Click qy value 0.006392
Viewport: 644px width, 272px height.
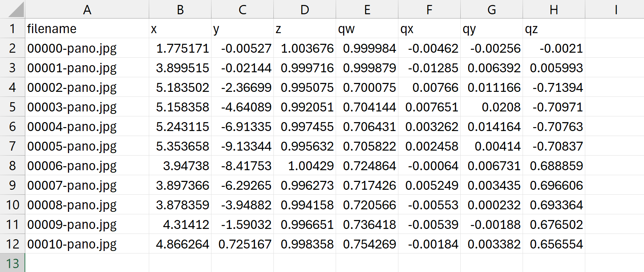click(492, 67)
